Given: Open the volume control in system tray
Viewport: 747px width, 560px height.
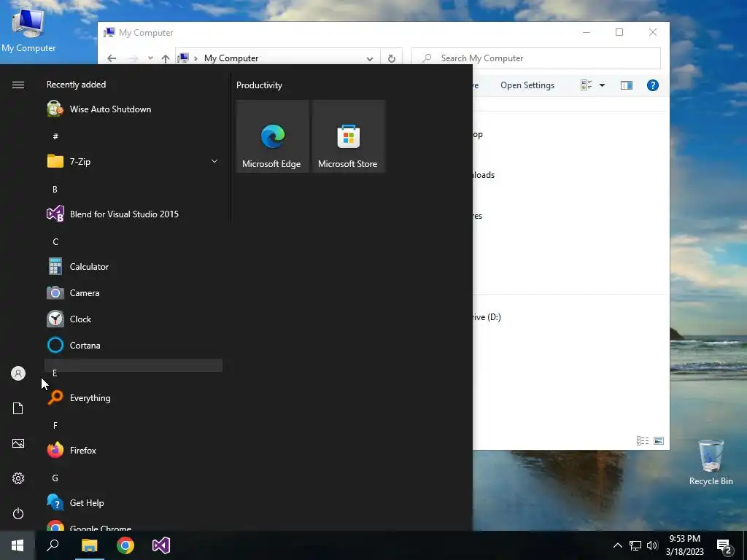Looking at the screenshot, I should click(652, 545).
